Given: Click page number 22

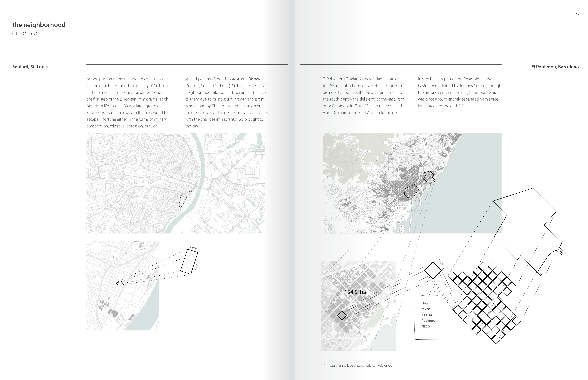Looking at the screenshot, I should [14, 14].
